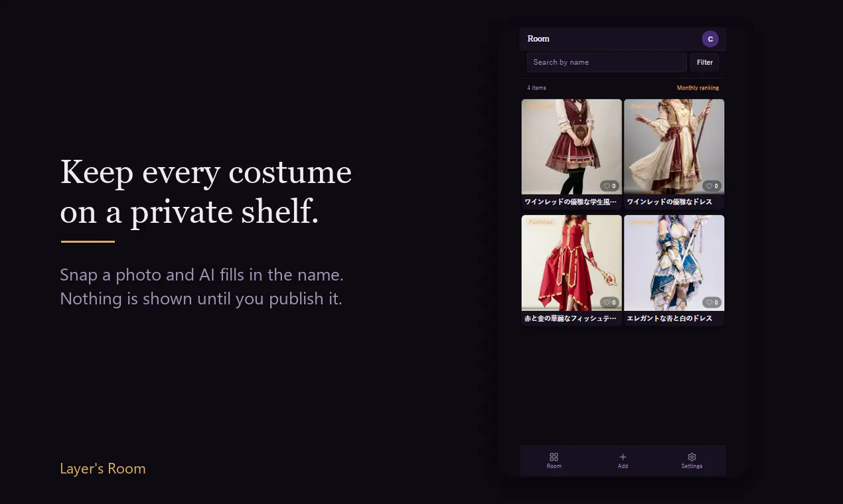Click the headline 'Keep every costume on a private shelf.'
Viewport: 843px width, 504px height.
[206, 192]
